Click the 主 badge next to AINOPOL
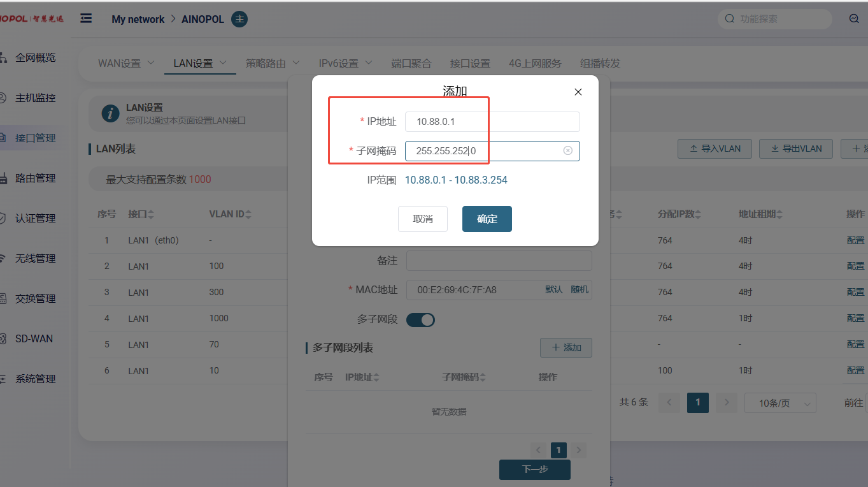The height and width of the screenshot is (487, 868). click(x=239, y=19)
